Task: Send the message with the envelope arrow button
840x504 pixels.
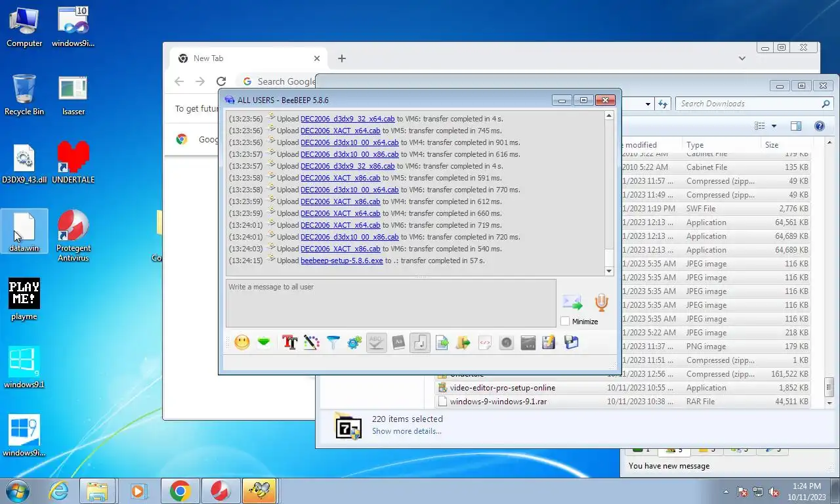Action: click(x=572, y=302)
